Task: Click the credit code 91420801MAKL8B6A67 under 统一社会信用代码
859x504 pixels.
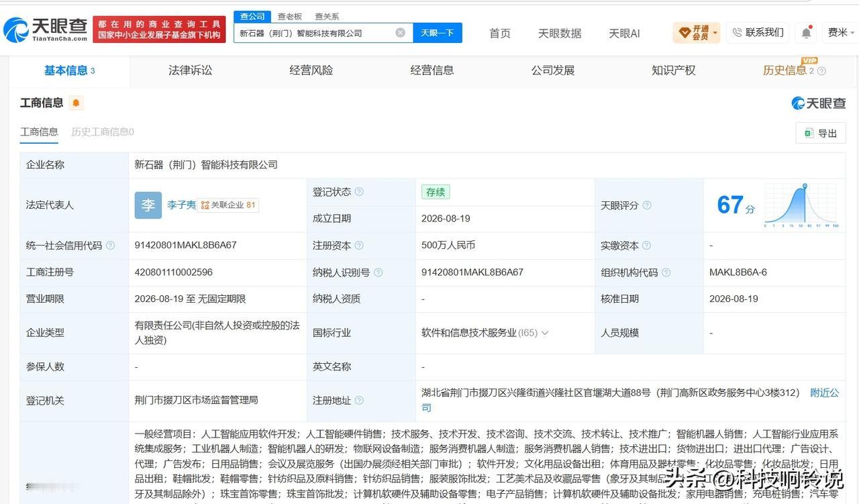Action: tap(186, 246)
